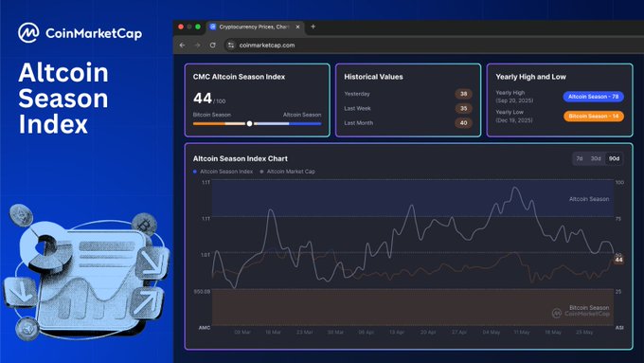Screen dimensions: 644x363
Task: Click the coinmarketcap.com address bar
Action: pyautogui.click(x=267, y=45)
